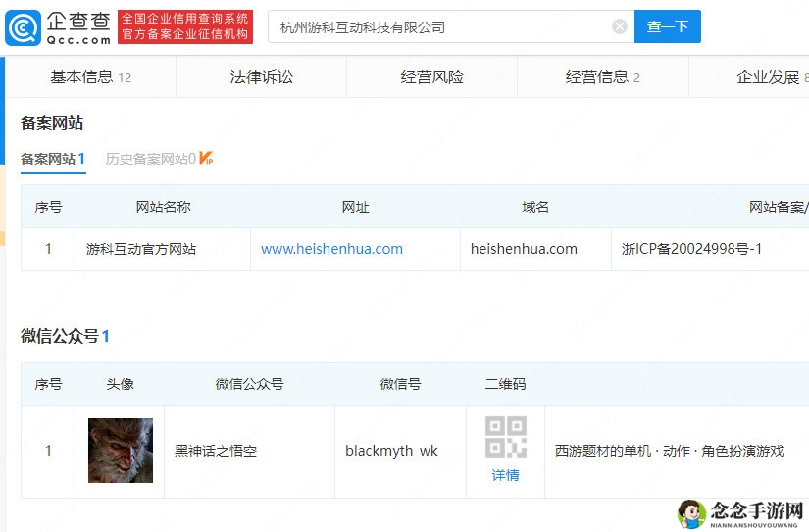This screenshot has width=809, height=532.
Task: Open www.heishenhua.com link
Action: pyautogui.click(x=331, y=249)
